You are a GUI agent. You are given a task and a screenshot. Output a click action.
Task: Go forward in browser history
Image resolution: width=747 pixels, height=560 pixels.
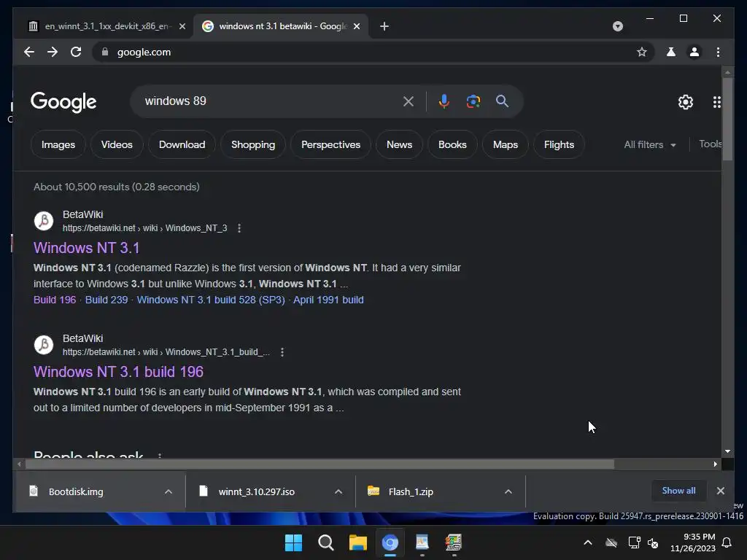point(53,52)
